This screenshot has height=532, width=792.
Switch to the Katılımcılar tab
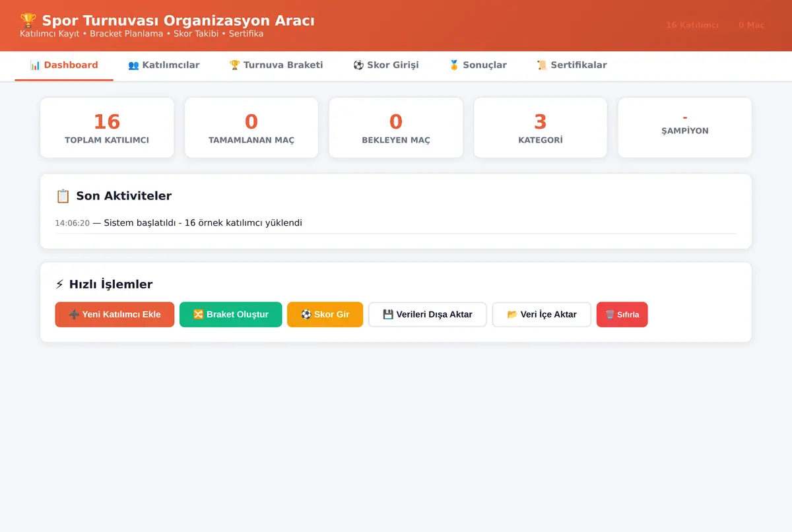[x=164, y=65]
